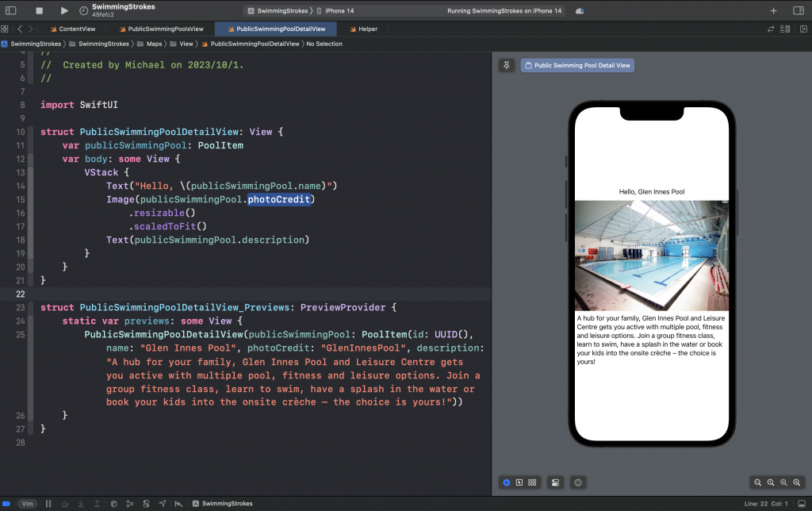Open the debug workflow icon beside SwimmingStrokes

(178, 504)
